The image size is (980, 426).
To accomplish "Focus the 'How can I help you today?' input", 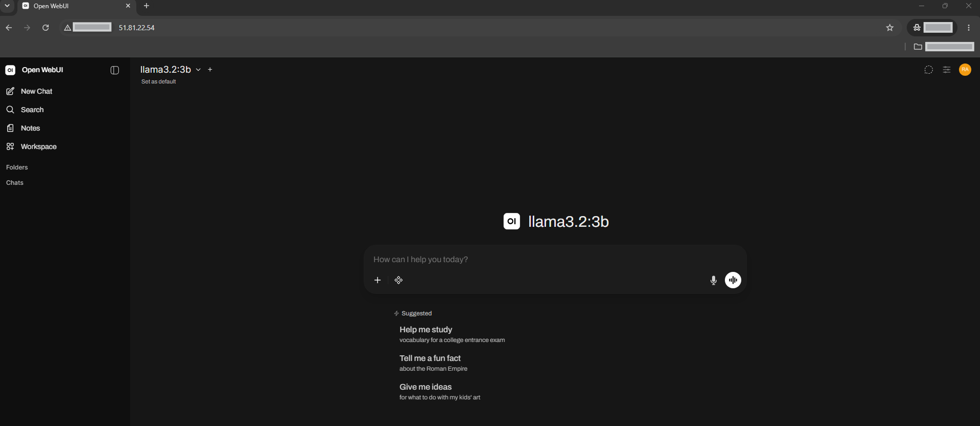I will coord(555,260).
